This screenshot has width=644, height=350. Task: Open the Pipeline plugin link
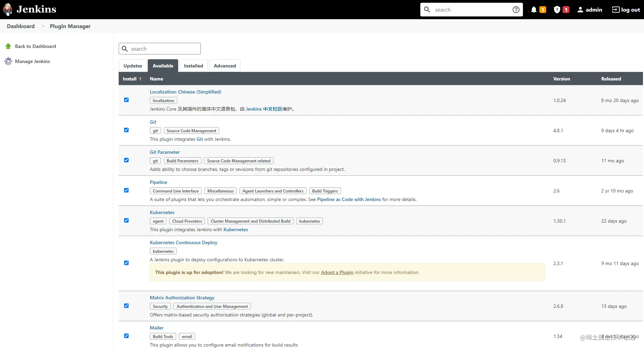tap(158, 182)
